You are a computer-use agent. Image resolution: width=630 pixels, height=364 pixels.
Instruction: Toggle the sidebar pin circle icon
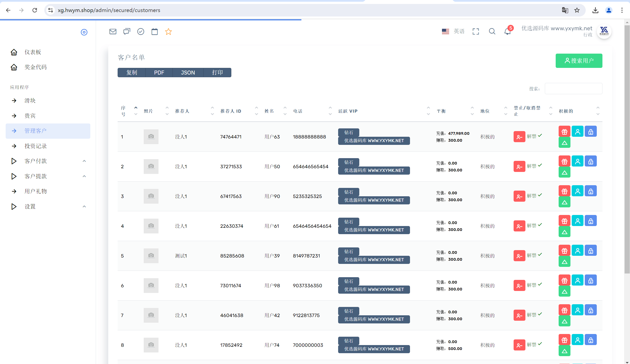pyautogui.click(x=84, y=32)
